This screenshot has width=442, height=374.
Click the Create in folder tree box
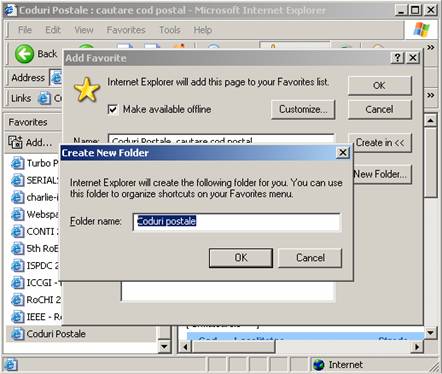click(228, 292)
